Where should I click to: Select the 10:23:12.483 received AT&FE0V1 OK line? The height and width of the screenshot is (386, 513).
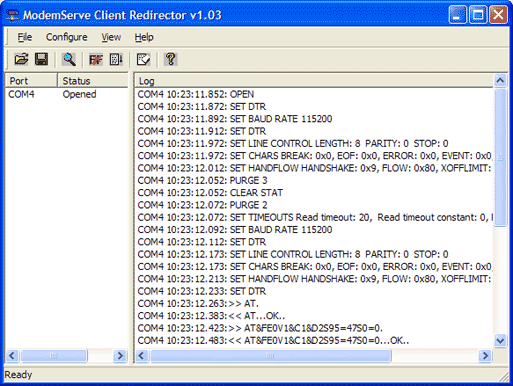[x=273, y=341]
